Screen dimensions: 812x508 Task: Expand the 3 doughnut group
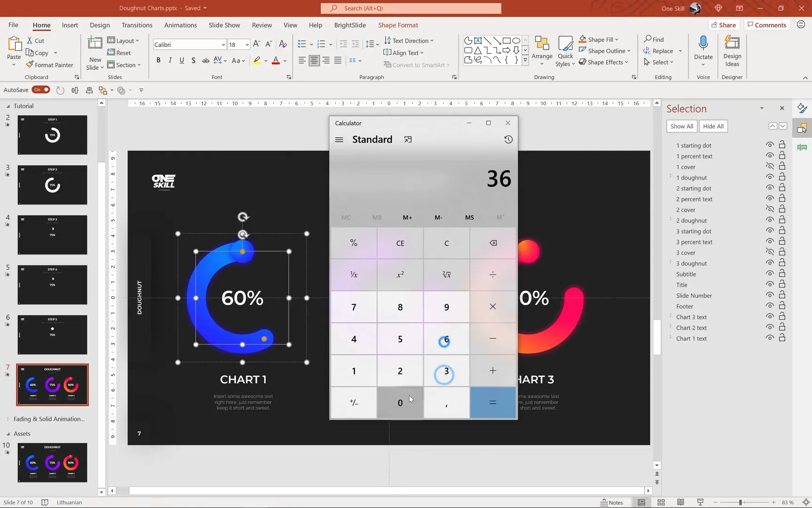(x=671, y=263)
